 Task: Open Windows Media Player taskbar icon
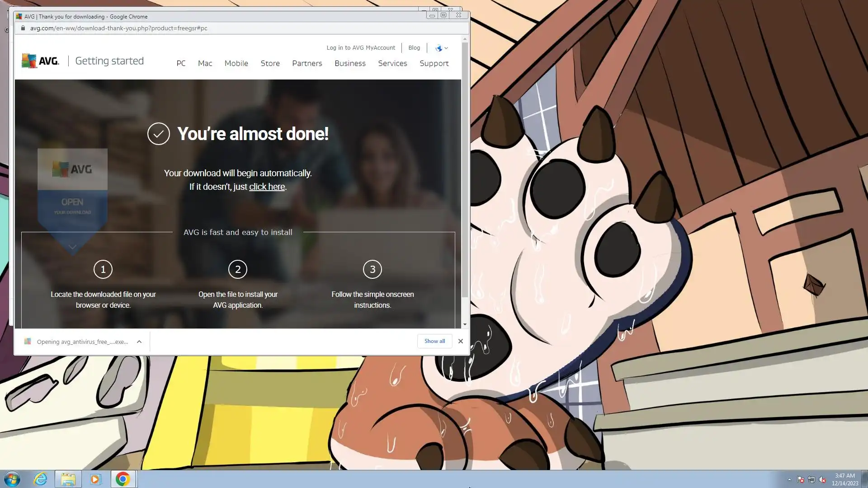95,479
